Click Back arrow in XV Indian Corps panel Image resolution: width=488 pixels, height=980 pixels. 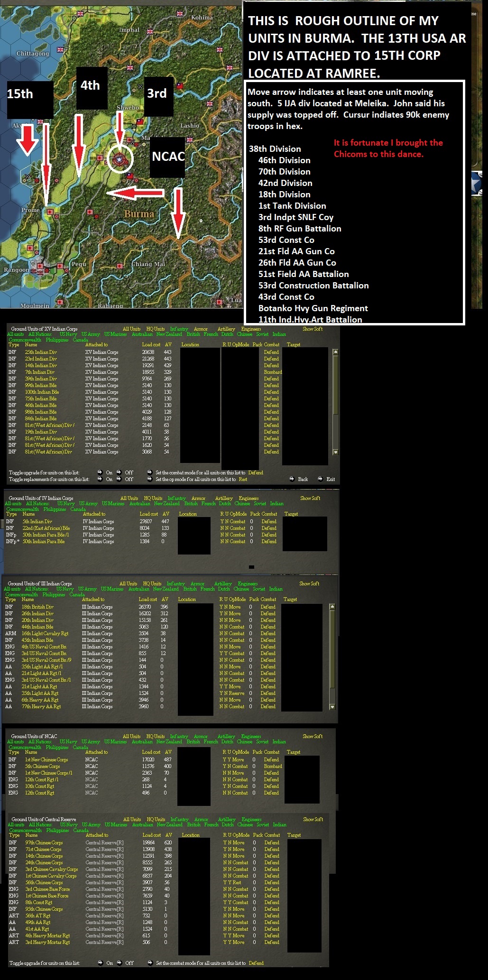point(293,479)
